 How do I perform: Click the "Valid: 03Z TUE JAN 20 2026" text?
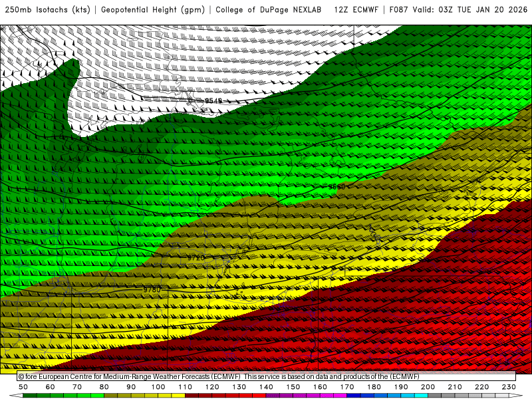coord(470,10)
